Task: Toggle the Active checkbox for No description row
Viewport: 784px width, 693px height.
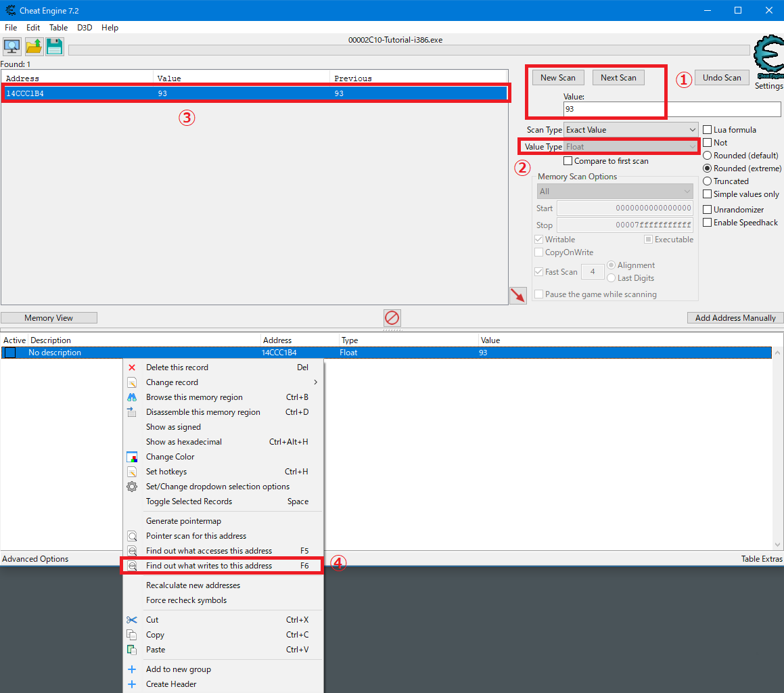Action: coord(10,353)
